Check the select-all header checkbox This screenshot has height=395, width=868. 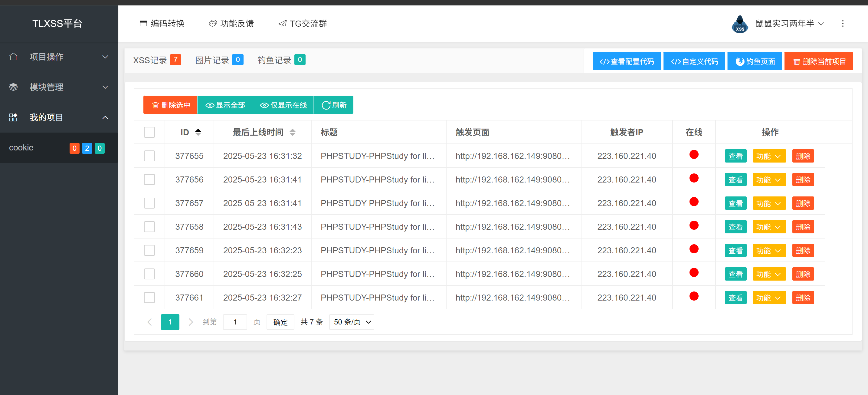pos(149,132)
